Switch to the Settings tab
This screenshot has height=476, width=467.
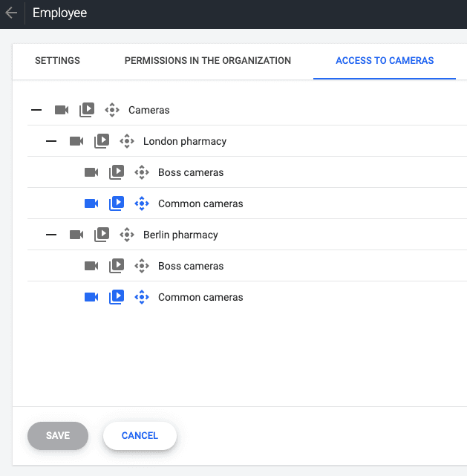point(57,61)
